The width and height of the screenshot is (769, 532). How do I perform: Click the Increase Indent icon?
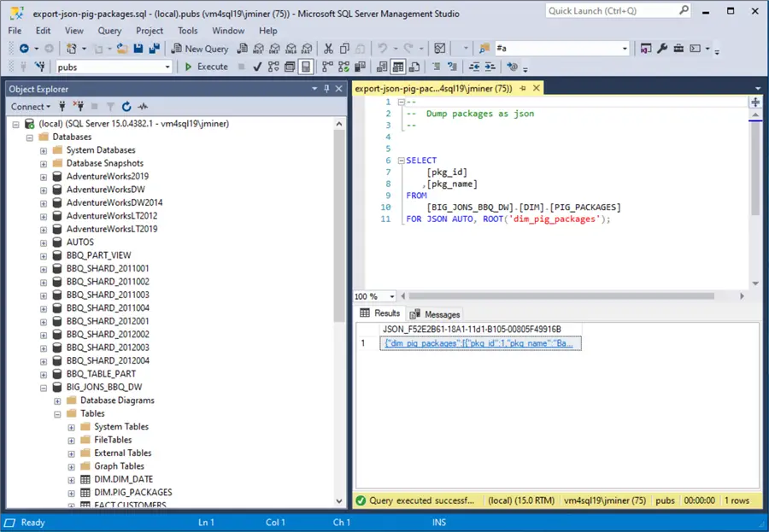(490, 67)
